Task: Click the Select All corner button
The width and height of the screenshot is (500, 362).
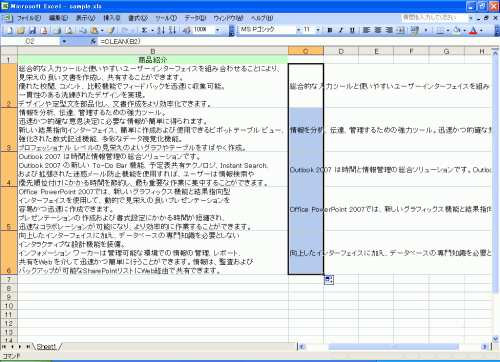Action: (9, 51)
